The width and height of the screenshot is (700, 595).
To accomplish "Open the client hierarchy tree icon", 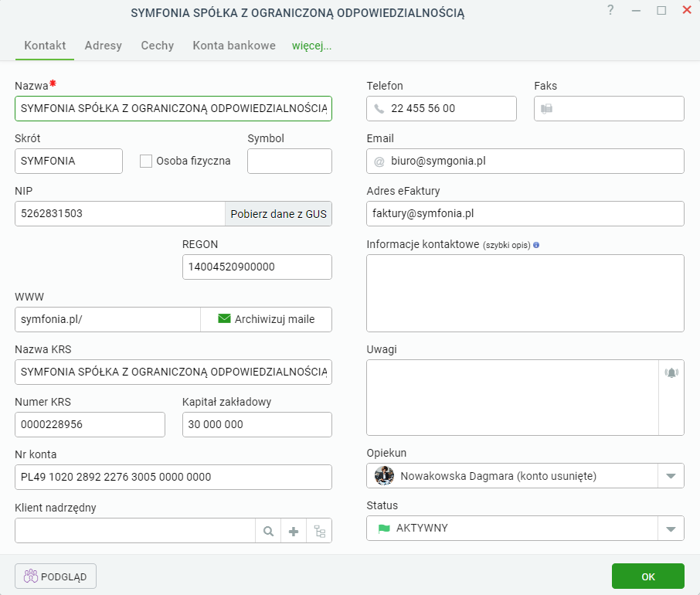I will [320, 531].
